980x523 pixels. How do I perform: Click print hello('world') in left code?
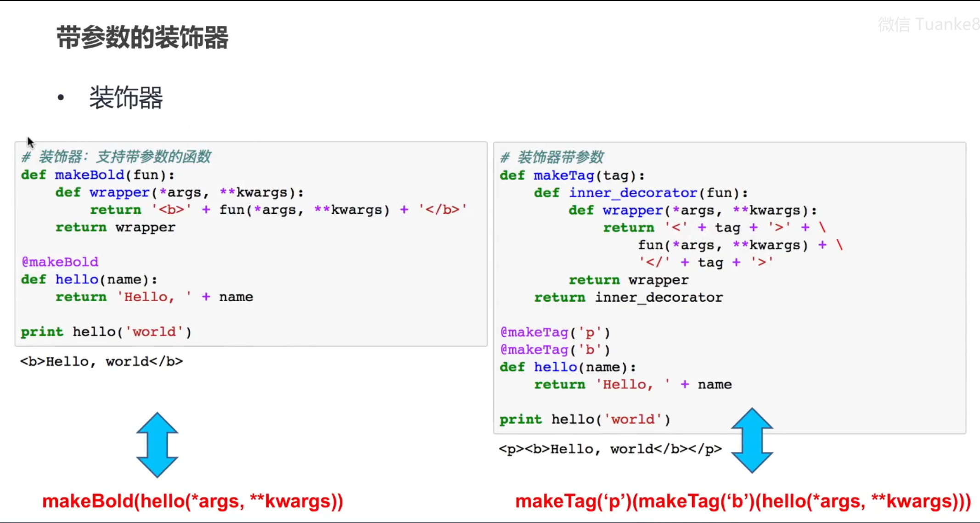click(106, 332)
